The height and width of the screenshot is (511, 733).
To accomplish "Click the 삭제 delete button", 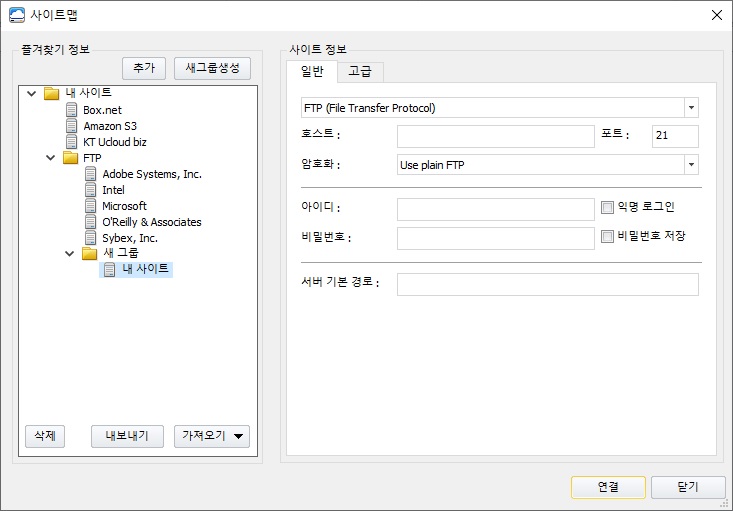I will pos(45,436).
